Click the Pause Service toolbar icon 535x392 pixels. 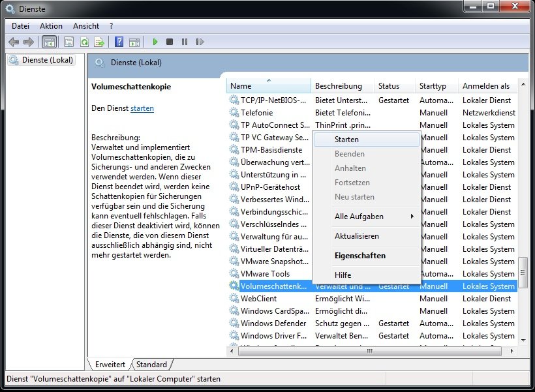click(184, 42)
